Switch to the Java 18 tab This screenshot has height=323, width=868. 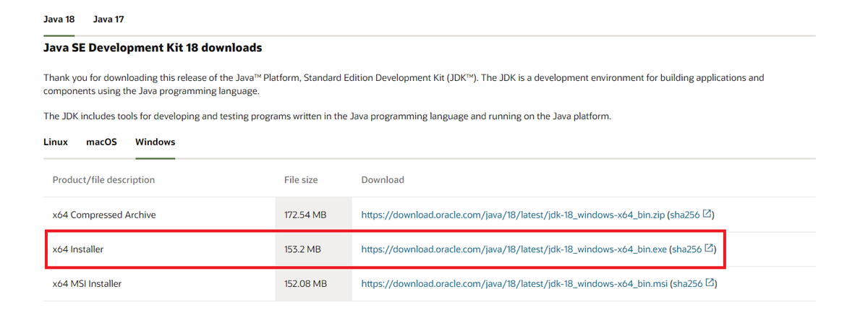[59, 19]
